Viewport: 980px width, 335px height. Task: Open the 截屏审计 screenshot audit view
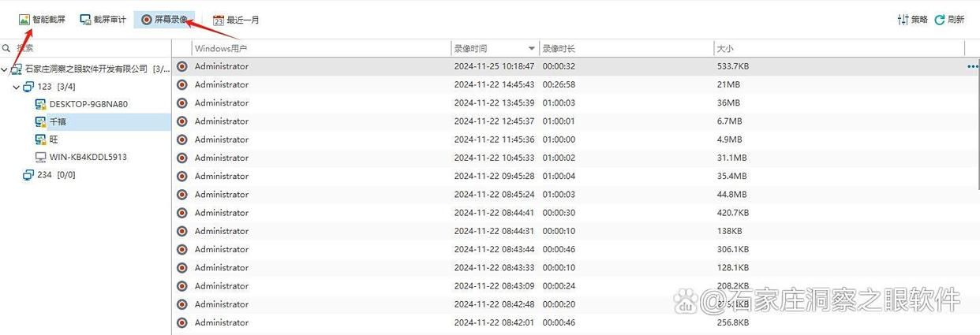(x=103, y=20)
